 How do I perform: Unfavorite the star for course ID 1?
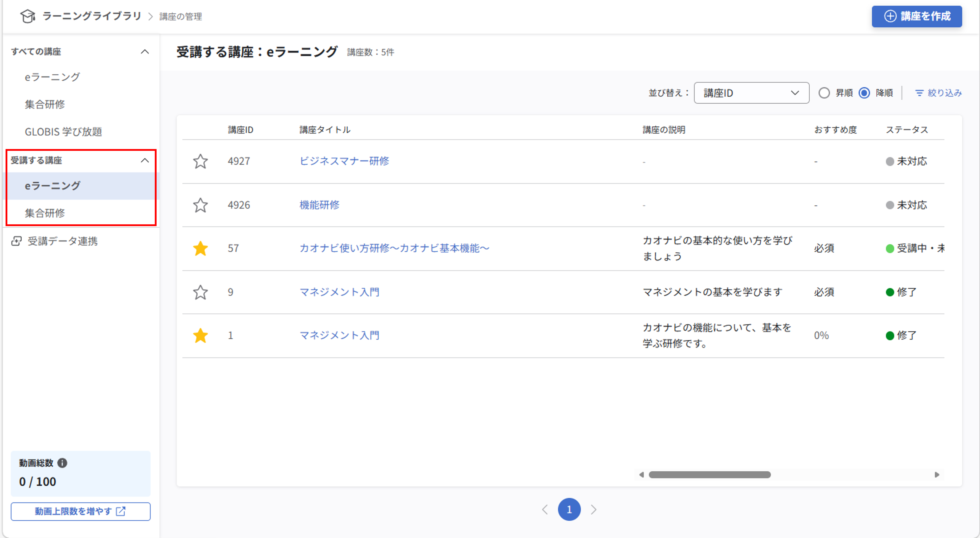(x=200, y=335)
